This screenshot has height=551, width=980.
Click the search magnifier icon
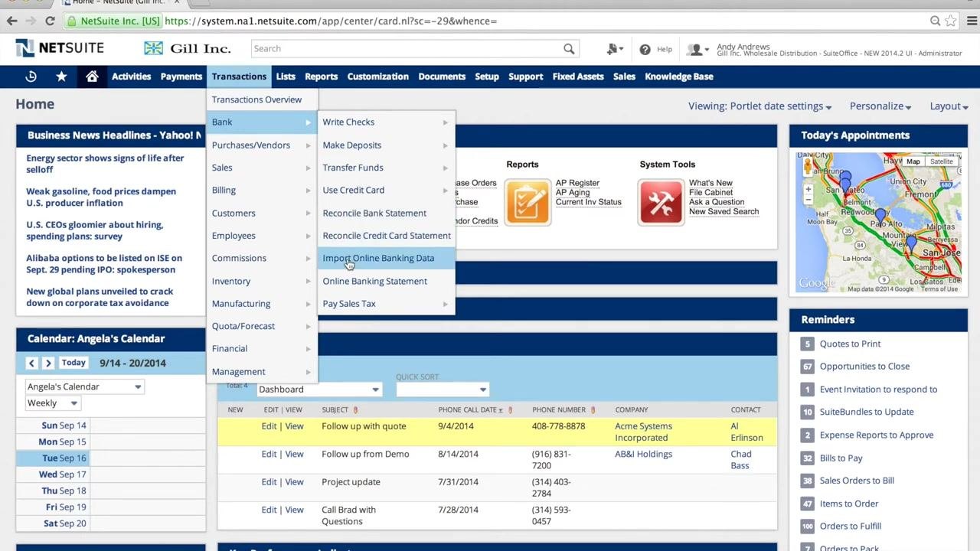click(569, 49)
